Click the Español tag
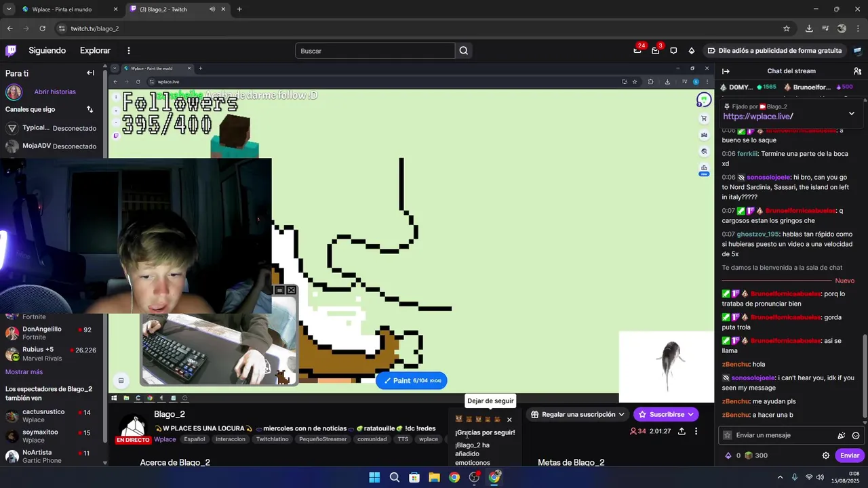 (194, 439)
